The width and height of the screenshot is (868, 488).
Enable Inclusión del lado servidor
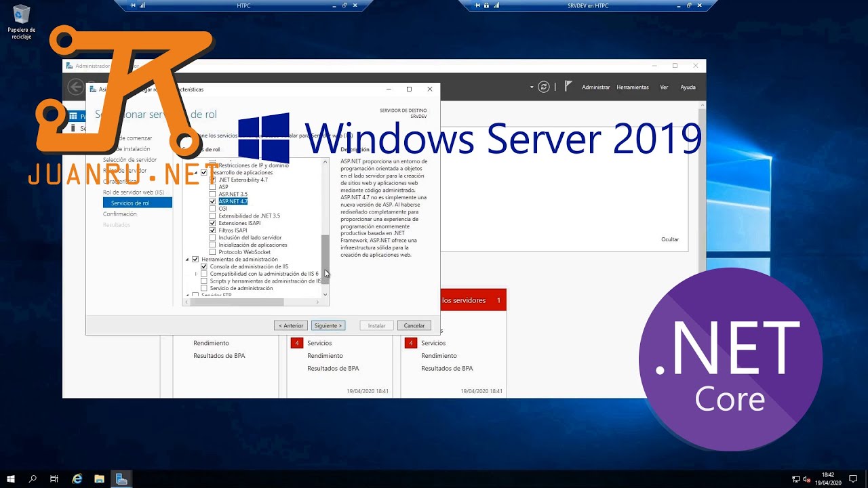click(213, 238)
